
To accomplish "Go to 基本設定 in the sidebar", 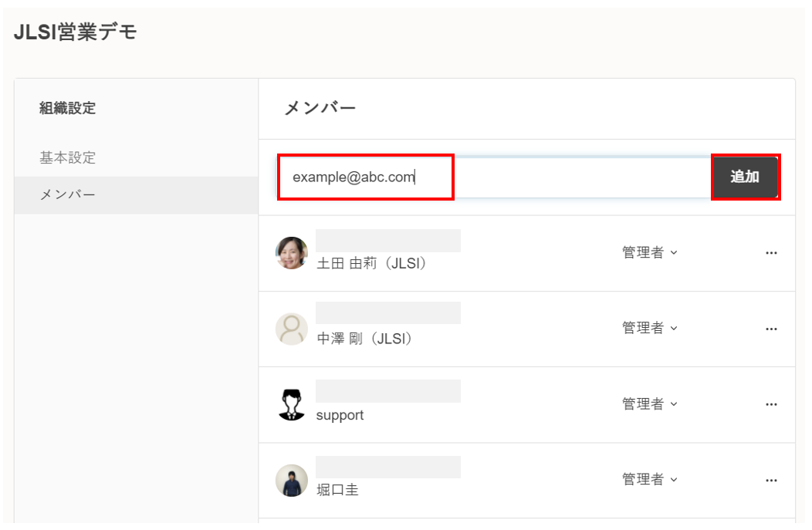I will (68, 158).
